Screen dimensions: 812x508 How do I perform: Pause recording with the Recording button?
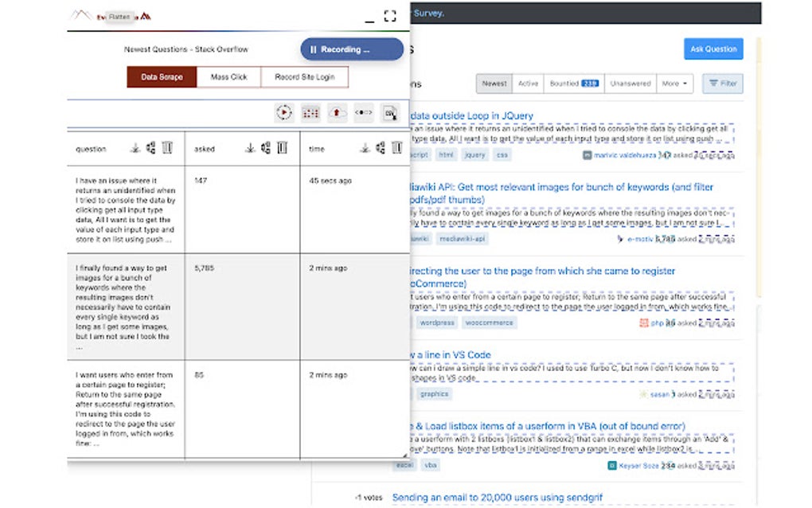pos(351,49)
